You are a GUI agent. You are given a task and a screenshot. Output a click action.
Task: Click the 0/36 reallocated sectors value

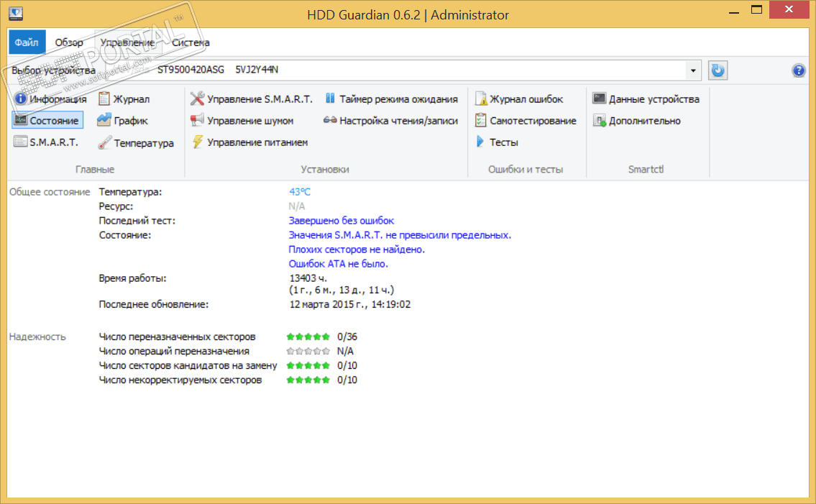coord(347,336)
